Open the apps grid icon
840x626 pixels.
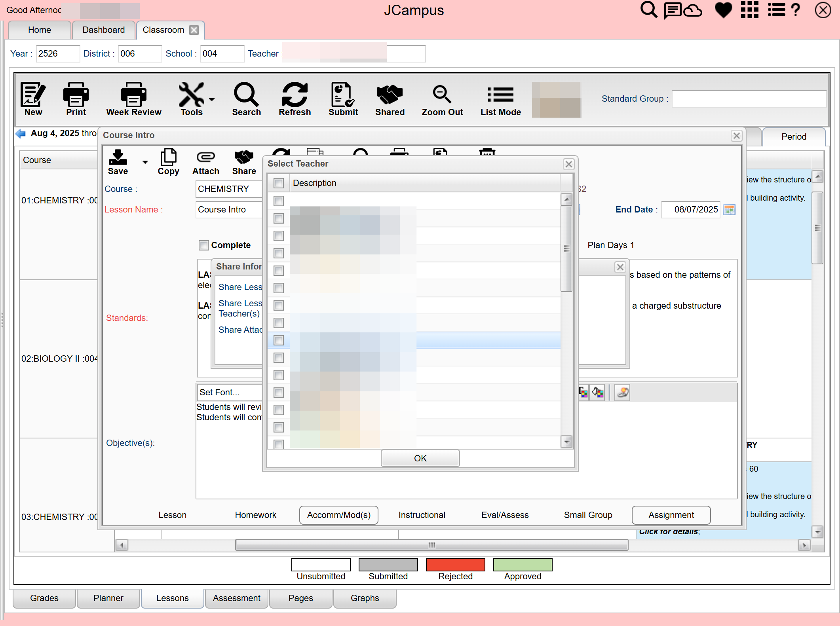(750, 10)
